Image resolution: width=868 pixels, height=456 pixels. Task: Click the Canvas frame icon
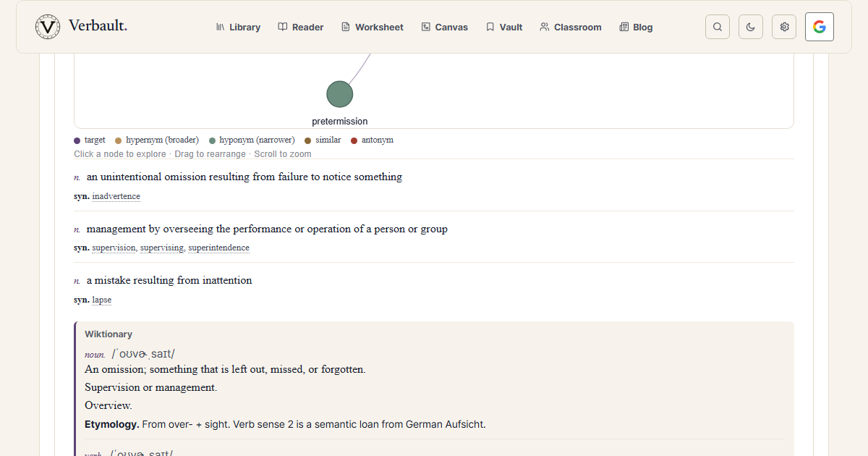[x=425, y=27]
